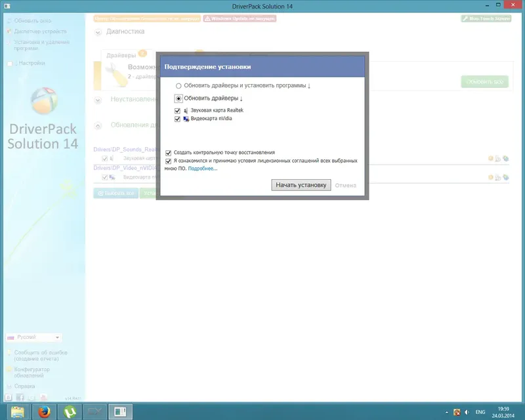This screenshot has width=525, height=420.
Task: Click the orange security center warning badge
Action: coord(147,19)
